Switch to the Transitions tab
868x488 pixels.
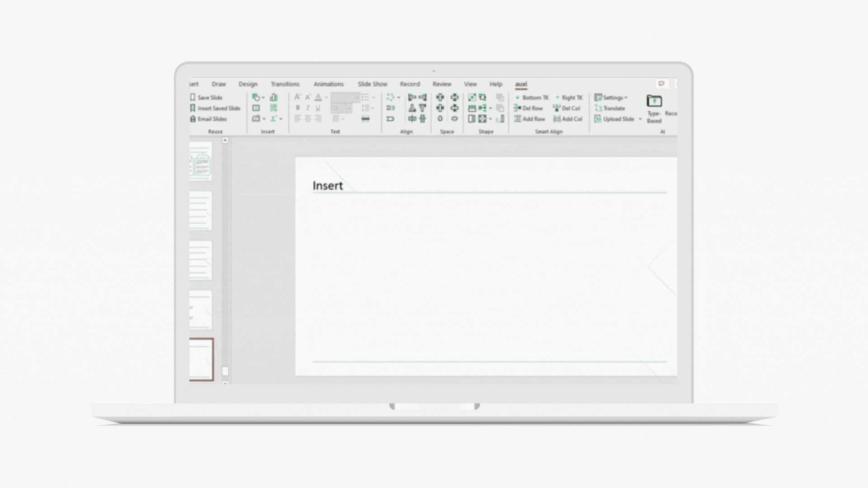pos(285,84)
